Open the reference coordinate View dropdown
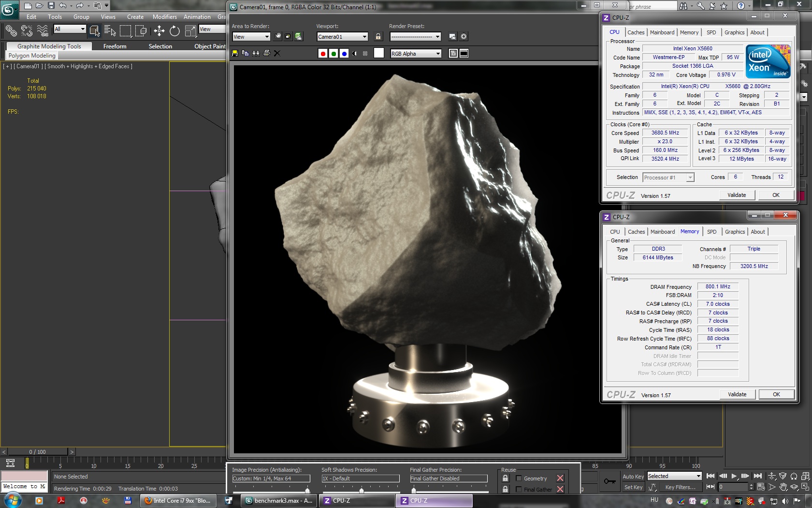This screenshot has width=812, height=508. (x=212, y=29)
